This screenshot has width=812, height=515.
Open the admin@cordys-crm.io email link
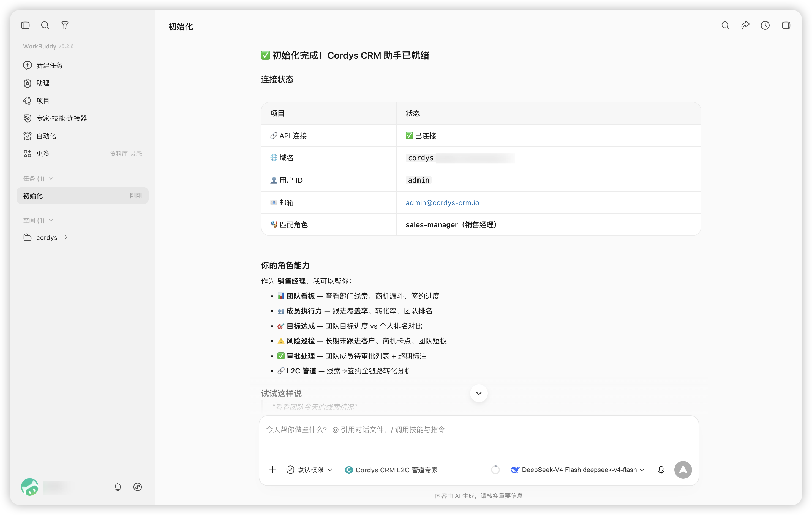442,202
